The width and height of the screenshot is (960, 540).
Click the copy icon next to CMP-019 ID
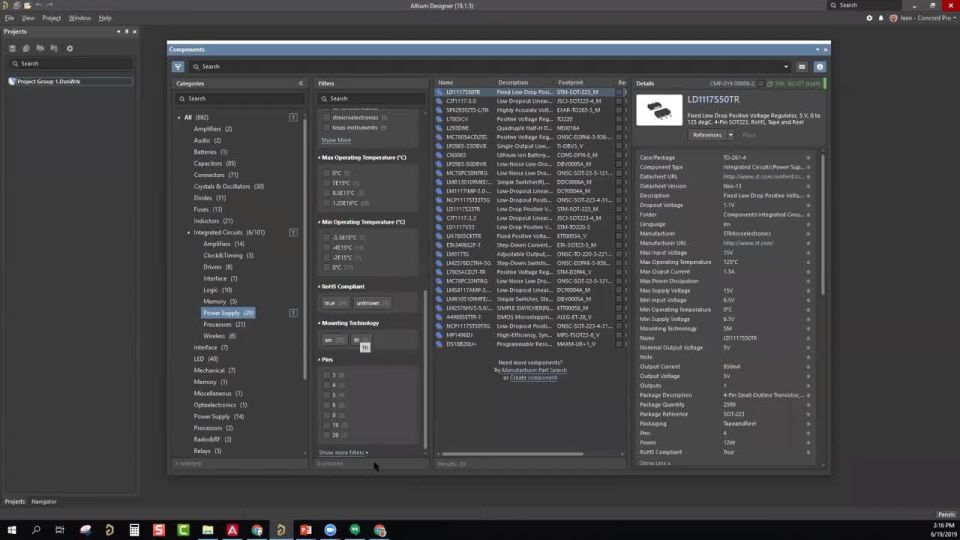coord(770,84)
